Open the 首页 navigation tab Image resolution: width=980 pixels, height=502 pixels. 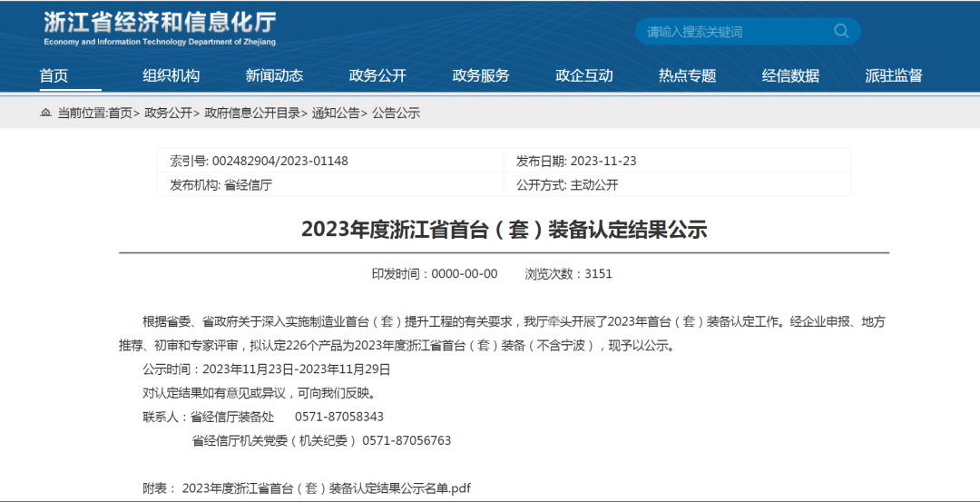54,75
